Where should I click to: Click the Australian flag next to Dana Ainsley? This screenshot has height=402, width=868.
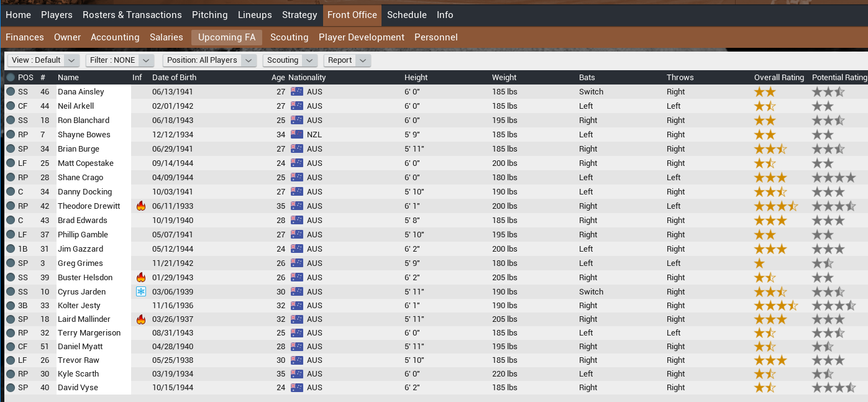[x=296, y=92]
